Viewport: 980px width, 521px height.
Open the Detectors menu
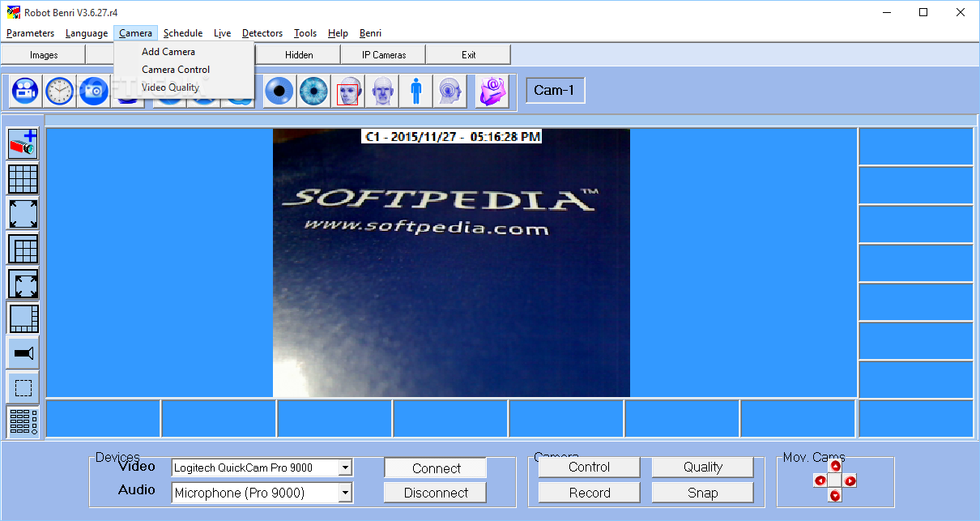click(x=262, y=33)
